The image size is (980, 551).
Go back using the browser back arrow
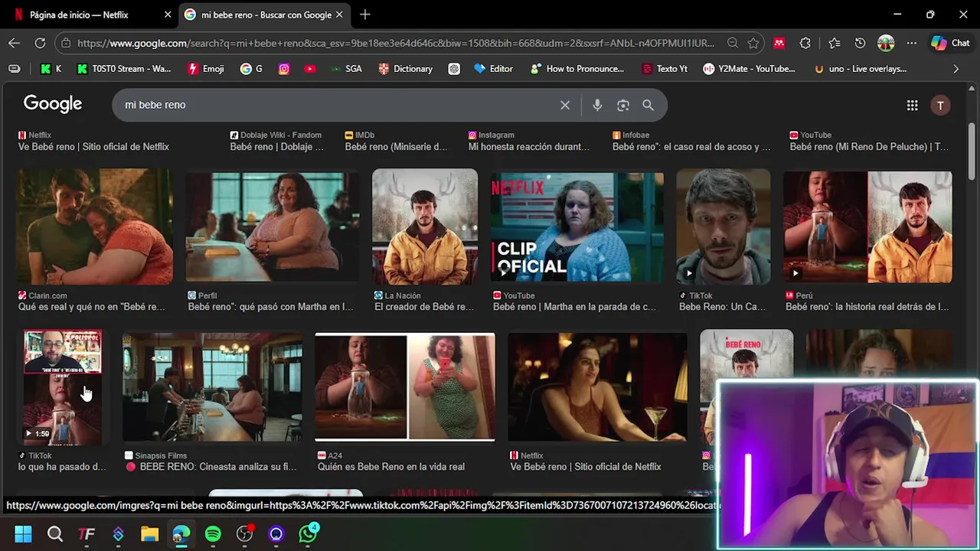point(15,43)
